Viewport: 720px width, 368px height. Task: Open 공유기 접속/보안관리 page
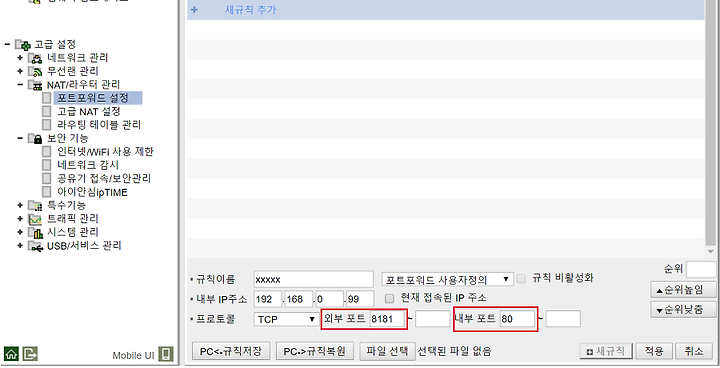[104, 178]
